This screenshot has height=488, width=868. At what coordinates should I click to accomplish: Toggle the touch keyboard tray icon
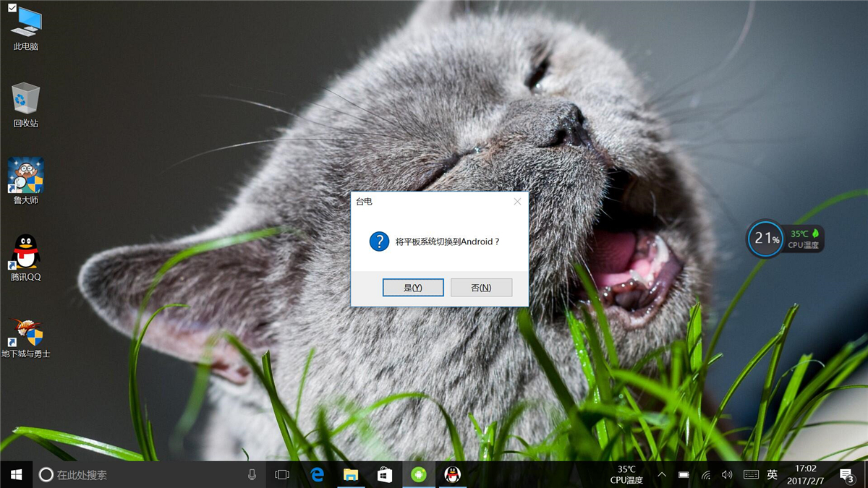751,475
